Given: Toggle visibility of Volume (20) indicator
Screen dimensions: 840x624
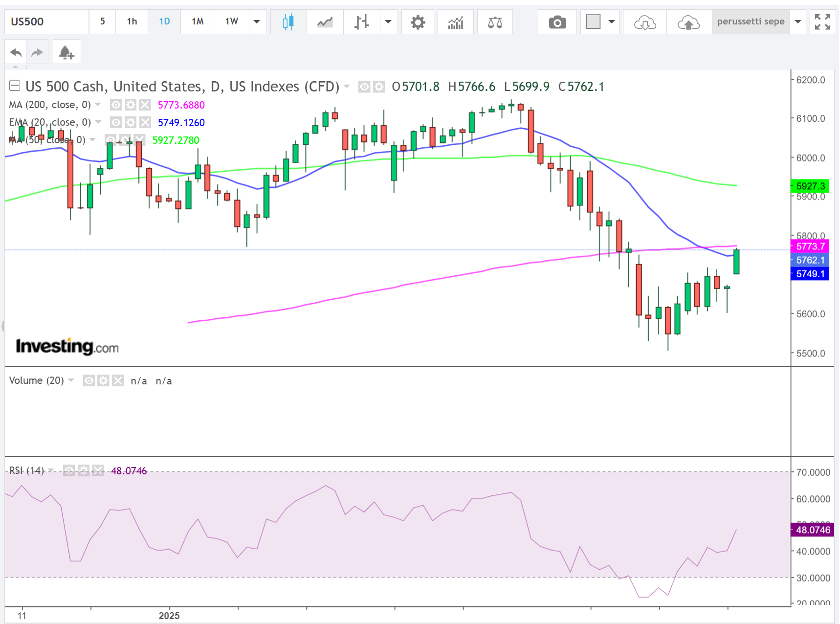Looking at the screenshot, I should 88,380.
